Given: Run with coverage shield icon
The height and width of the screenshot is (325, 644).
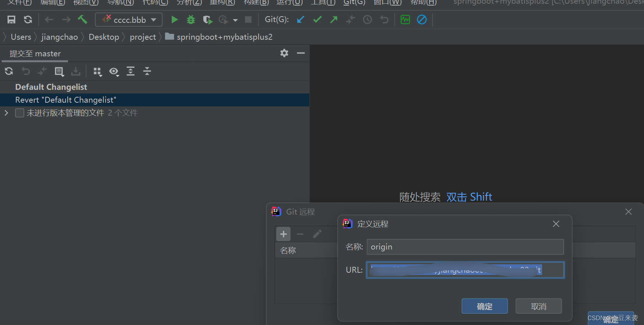Looking at the screenshot, I should 208,20.
